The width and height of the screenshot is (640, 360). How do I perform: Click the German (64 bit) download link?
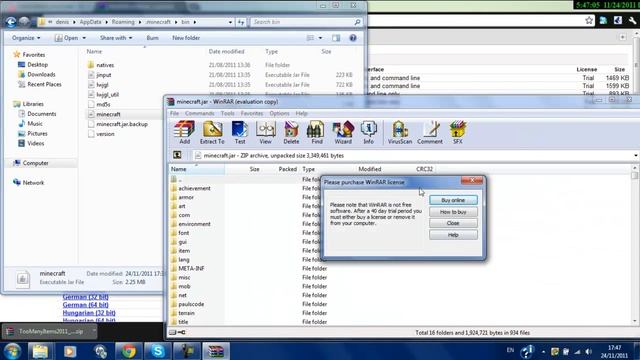[85, 305]
